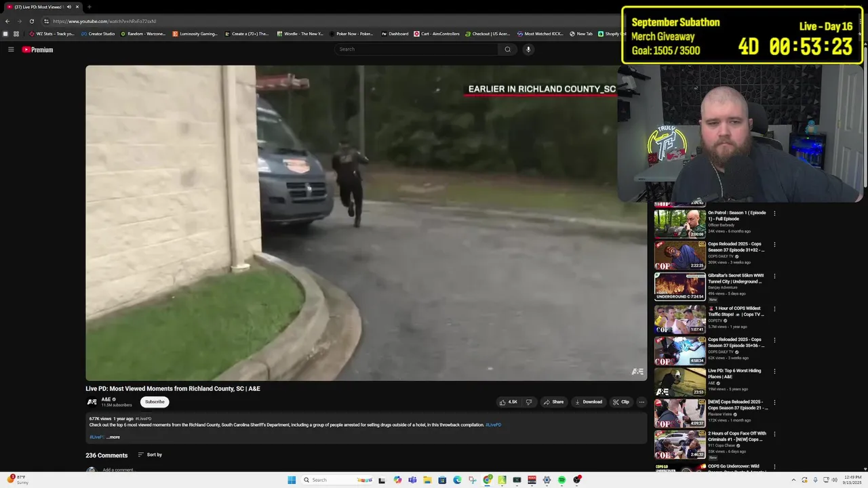Click inside the video player
Screen dimensions: 868x488
coord(366,223)
